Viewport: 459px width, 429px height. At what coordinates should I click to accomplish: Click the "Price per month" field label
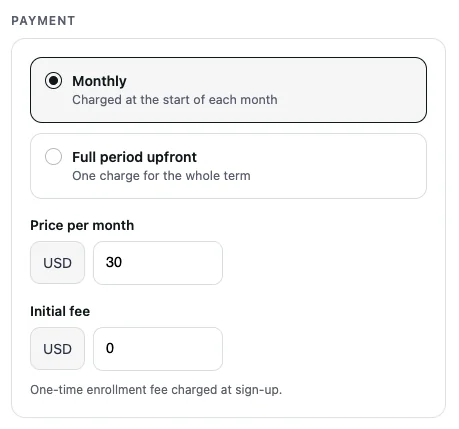coord(82,226)
